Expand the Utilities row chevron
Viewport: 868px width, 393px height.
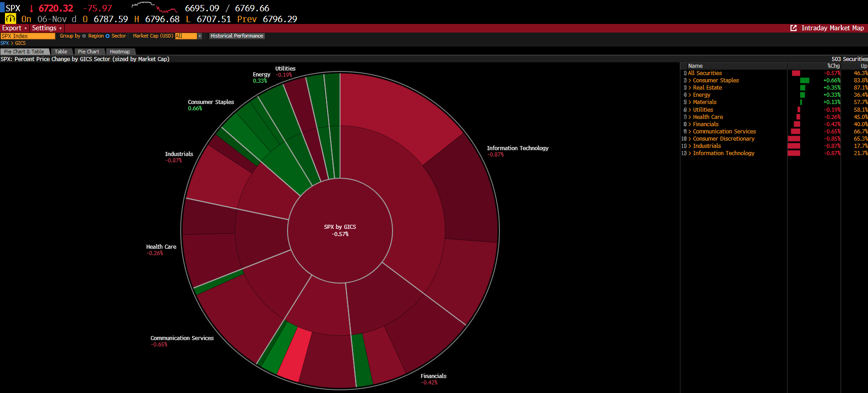690,110
